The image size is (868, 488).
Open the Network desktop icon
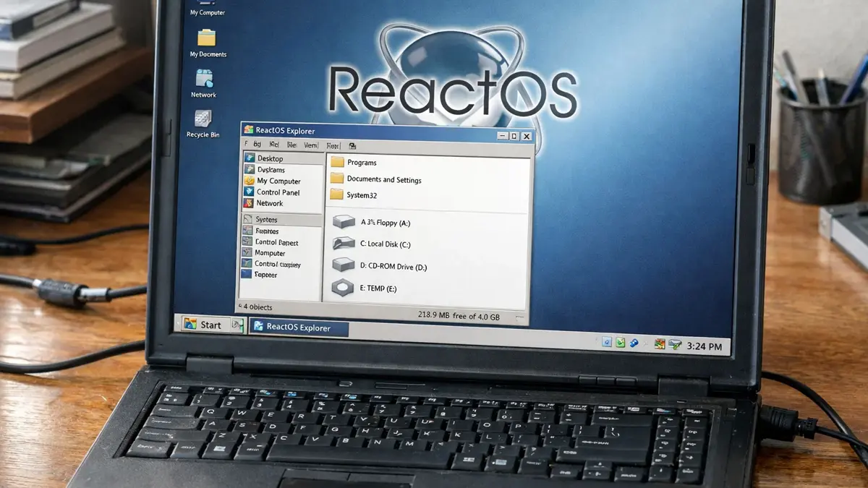pyautogui.click(x=204, y=84)
